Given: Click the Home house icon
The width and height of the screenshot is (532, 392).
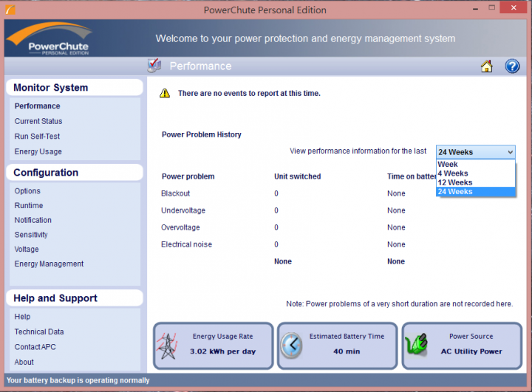Looking at the screenshot, I should pos(486,66).
